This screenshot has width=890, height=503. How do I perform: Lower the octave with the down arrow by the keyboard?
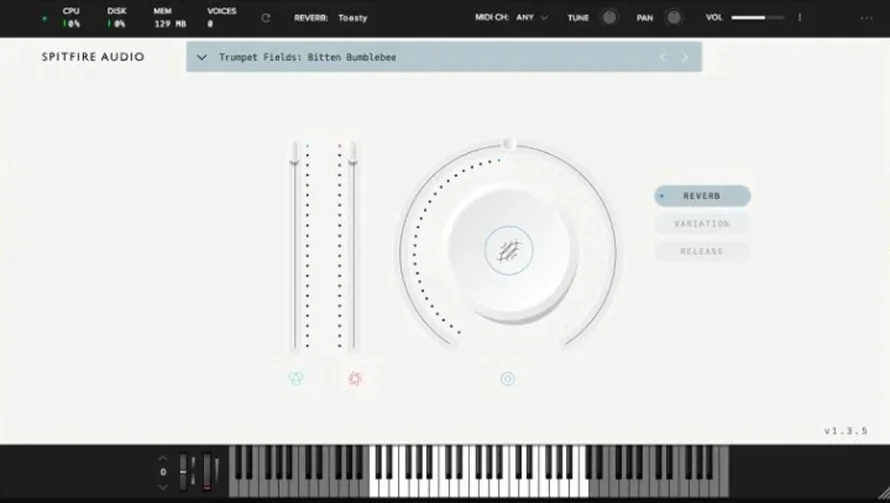[x=163, y=487]
